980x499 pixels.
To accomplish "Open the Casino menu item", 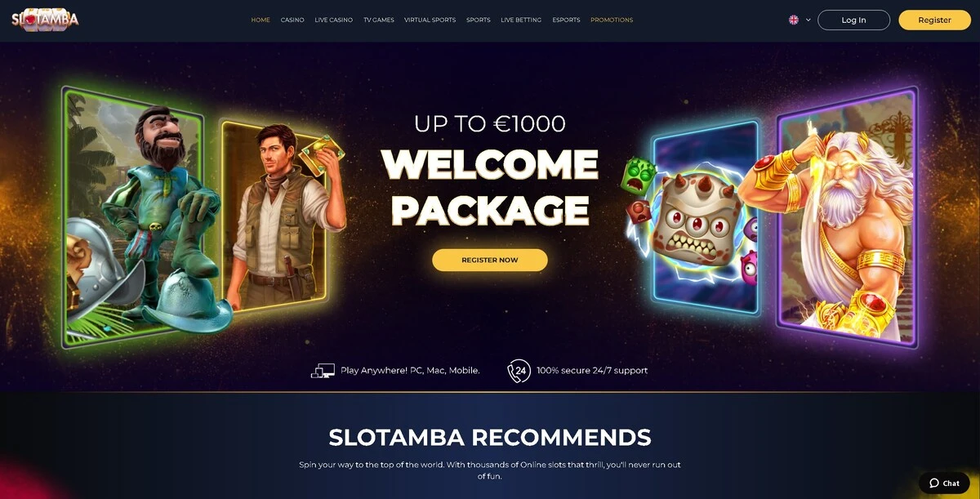I will click(x=292, y=20).
